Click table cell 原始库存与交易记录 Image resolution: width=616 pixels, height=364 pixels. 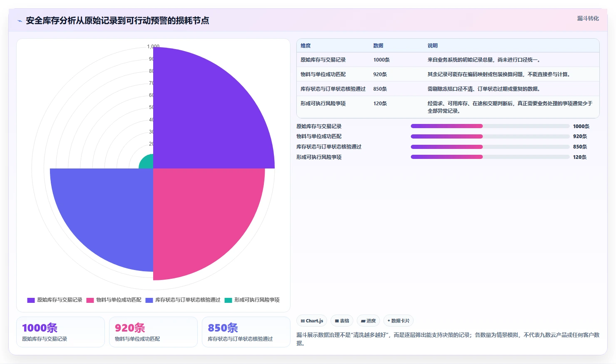[323, 60]
